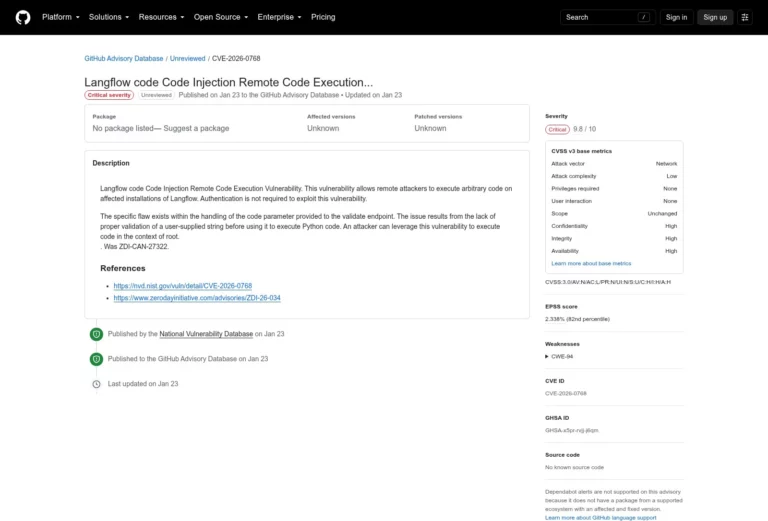Viewport: 768px width, 521px height.
Task: Click the clock icon beside Last updated
Action: coord(96,384)
